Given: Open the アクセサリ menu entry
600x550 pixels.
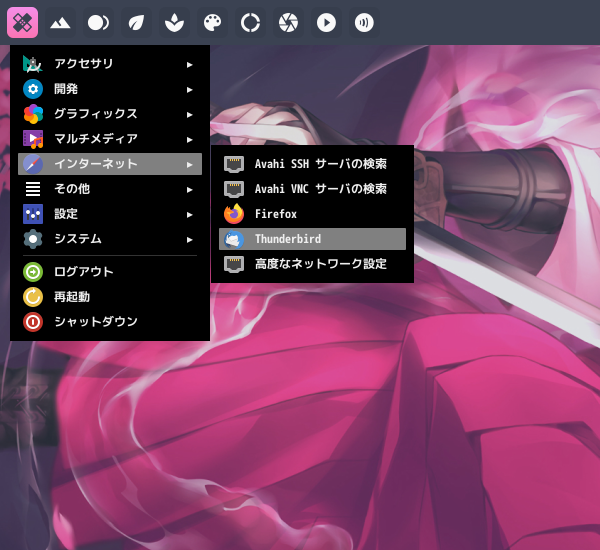Looking at the screenshot, I should 110,64.
